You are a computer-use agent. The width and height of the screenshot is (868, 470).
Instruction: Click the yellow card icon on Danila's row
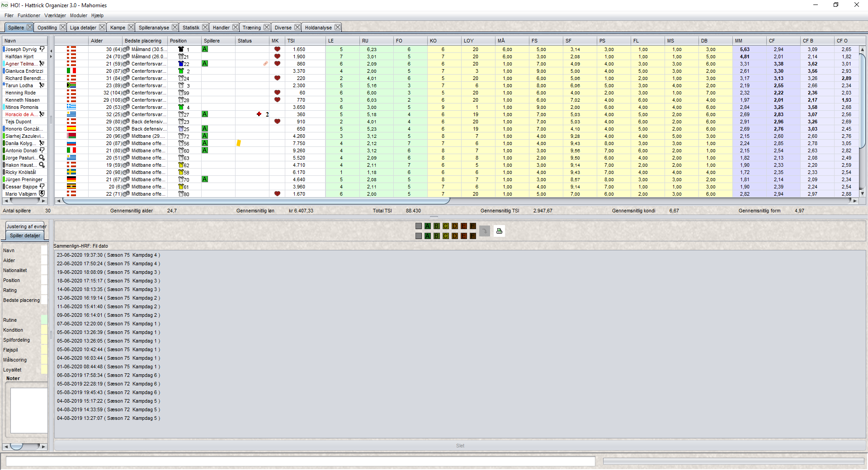pyautogui.click(x=239, y=143)
